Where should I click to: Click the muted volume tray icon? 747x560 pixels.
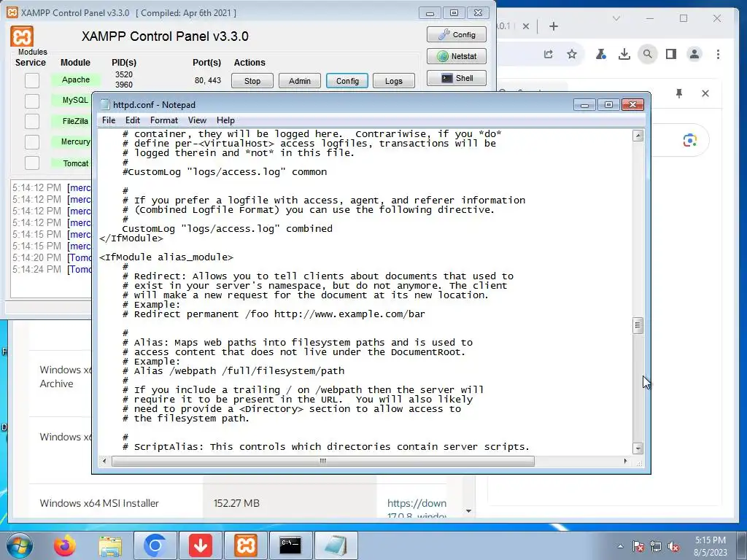[x=673, y=546]
